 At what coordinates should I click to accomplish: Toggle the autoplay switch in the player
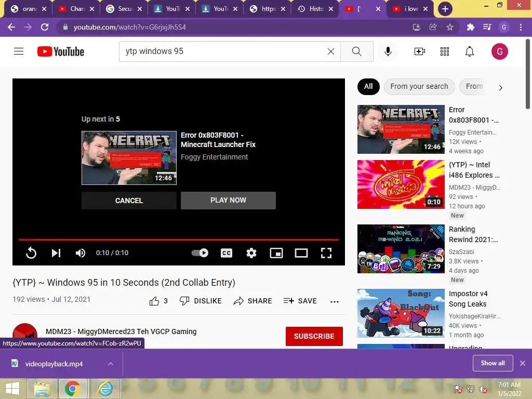pos(200,253)
